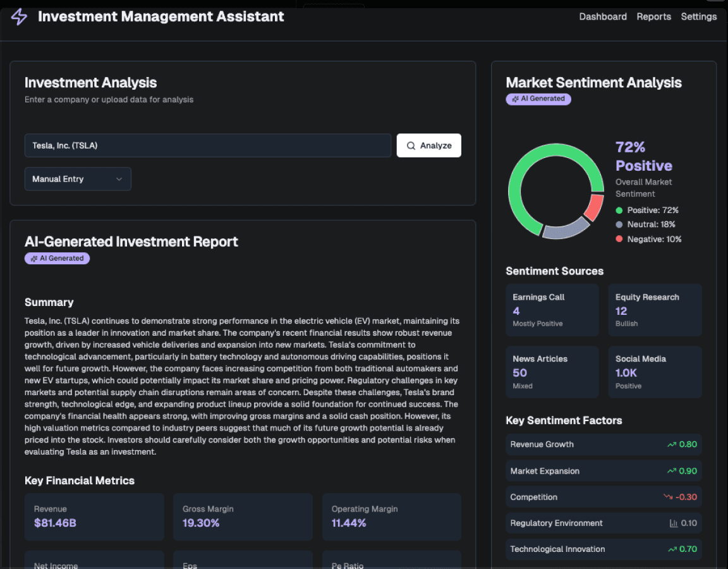
Task: Click the Net Income metric card label
Action: 56,565
